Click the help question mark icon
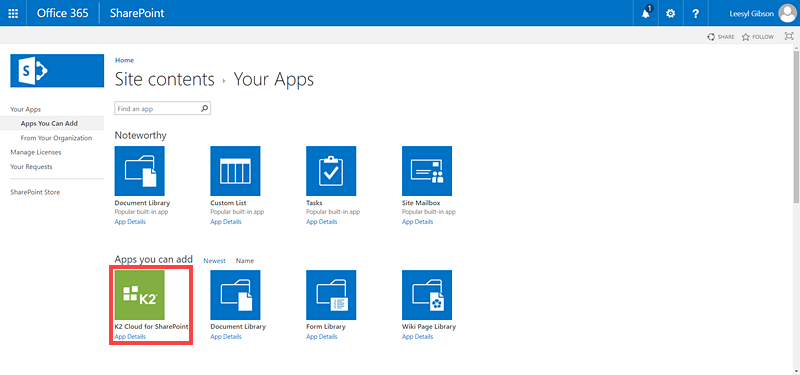The width and height of the screenshot is (800, 375). [x=695, y=13]
